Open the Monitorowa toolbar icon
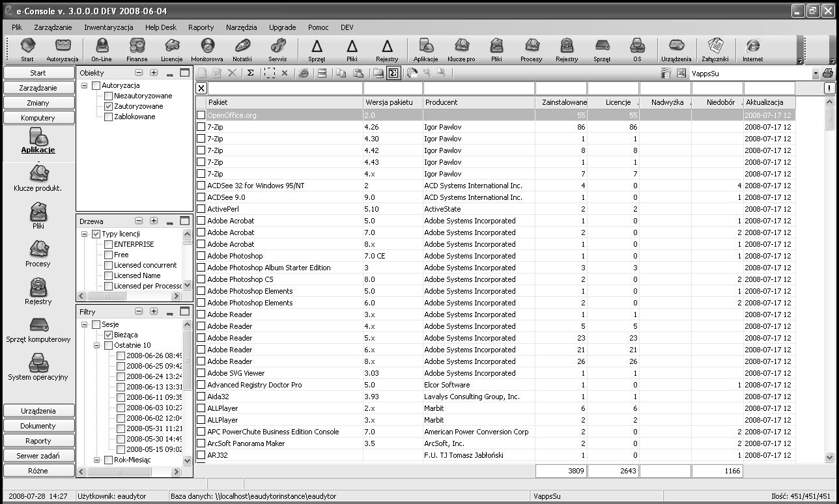 [207, 50]
